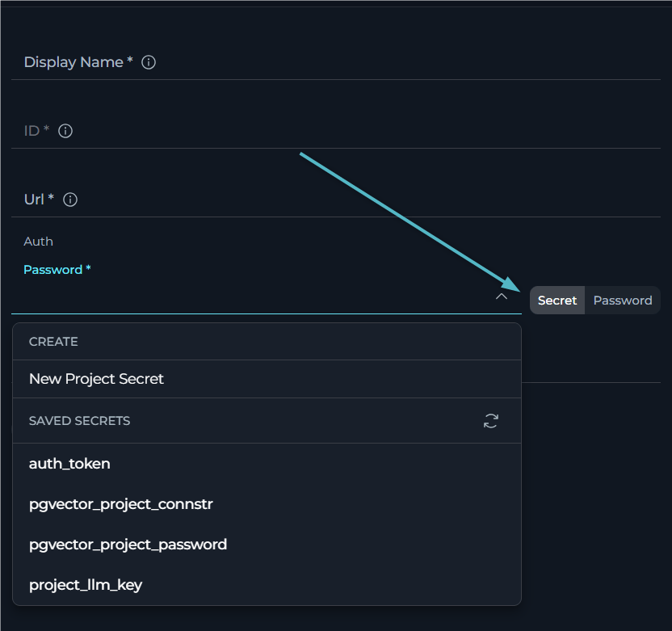Choose New Project Secret option
The width and height of the screenshot is (672, 631).
tap(267, 379)
